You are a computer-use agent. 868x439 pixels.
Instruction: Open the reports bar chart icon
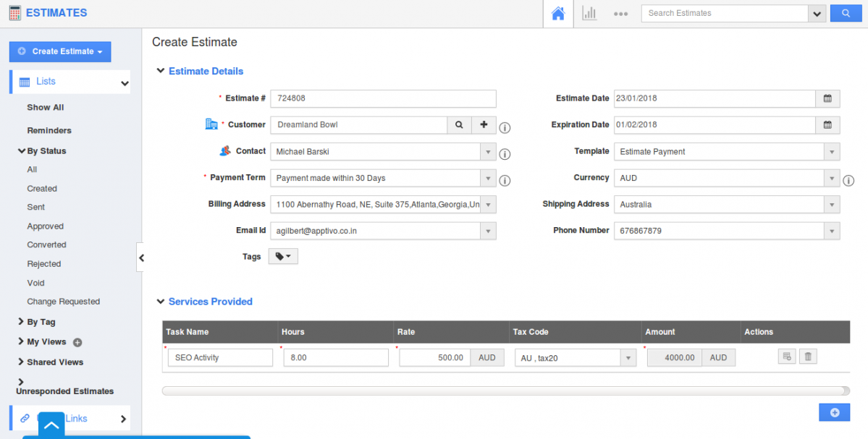[589, 13]
